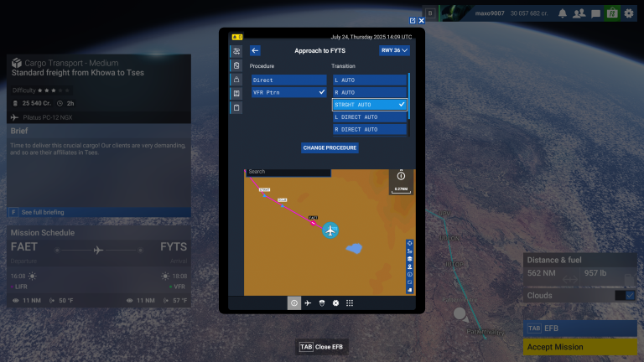The width and height of the screenshot is (644, 362).
Task: Click the B key prompt in top bar
Action: coord(430,13)
